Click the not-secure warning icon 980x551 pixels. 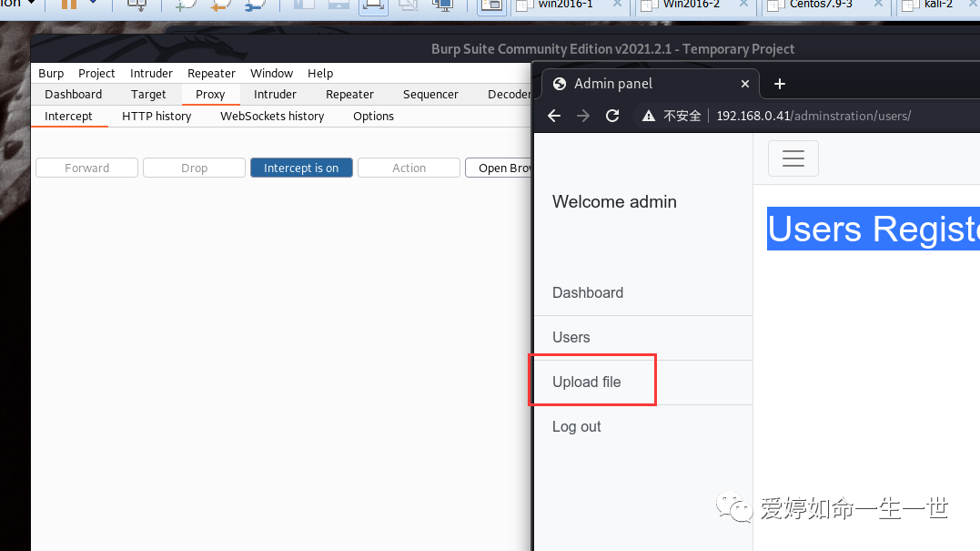tap(649, 116)
